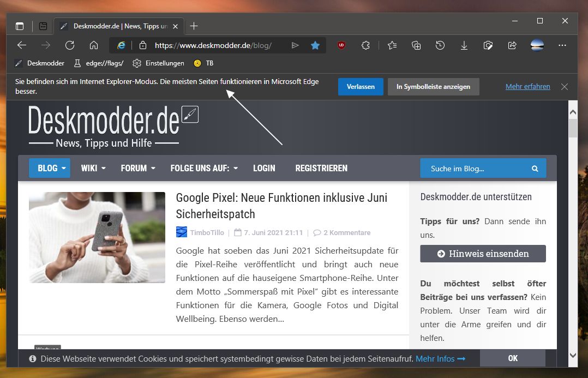
Task: Click the TimboTillo author avatar icon
Action: coord(182,232)
